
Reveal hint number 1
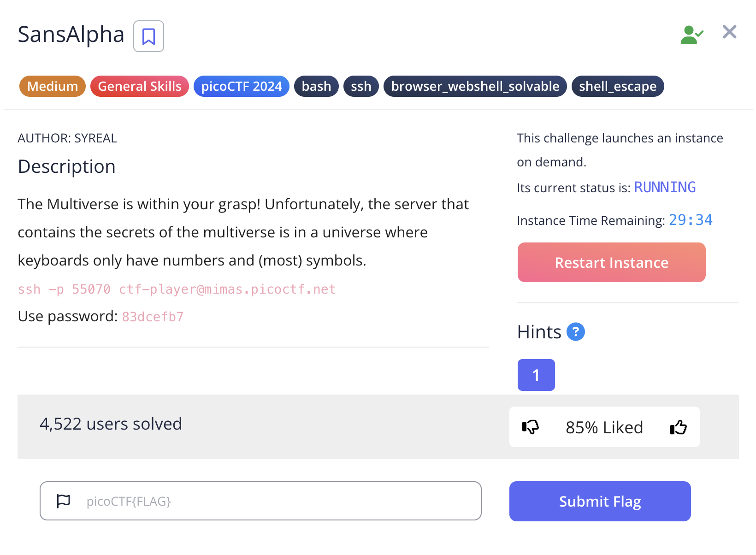pyautogui.click(x=536, y=375)
